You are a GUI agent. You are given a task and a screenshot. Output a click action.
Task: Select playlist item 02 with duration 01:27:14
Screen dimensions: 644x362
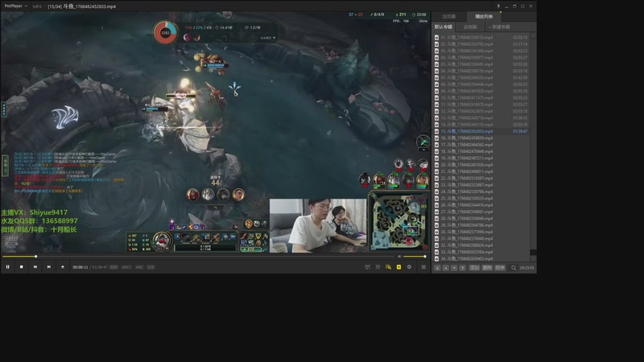coord(481,44)
